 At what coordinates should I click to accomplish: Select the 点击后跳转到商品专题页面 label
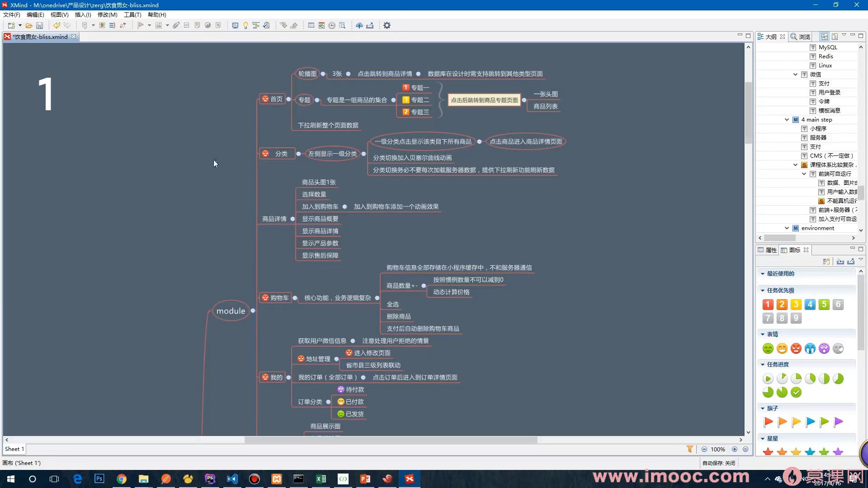pos(484,100)
